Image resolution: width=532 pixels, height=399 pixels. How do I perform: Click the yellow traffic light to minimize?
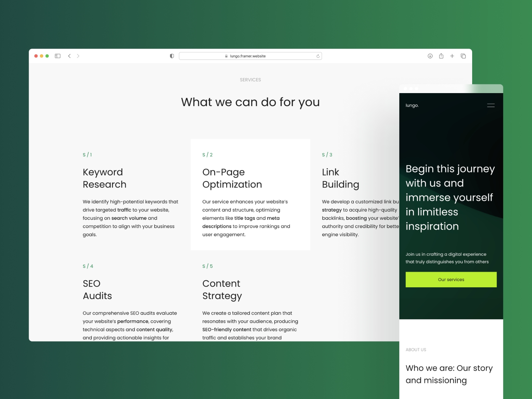[x=41, y=56]
